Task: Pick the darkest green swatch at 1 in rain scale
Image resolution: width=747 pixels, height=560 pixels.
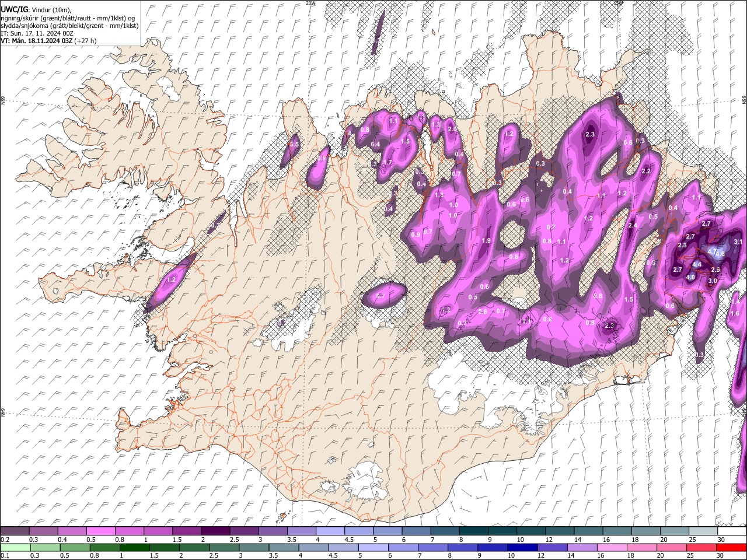Action: (x=134, y=547)
